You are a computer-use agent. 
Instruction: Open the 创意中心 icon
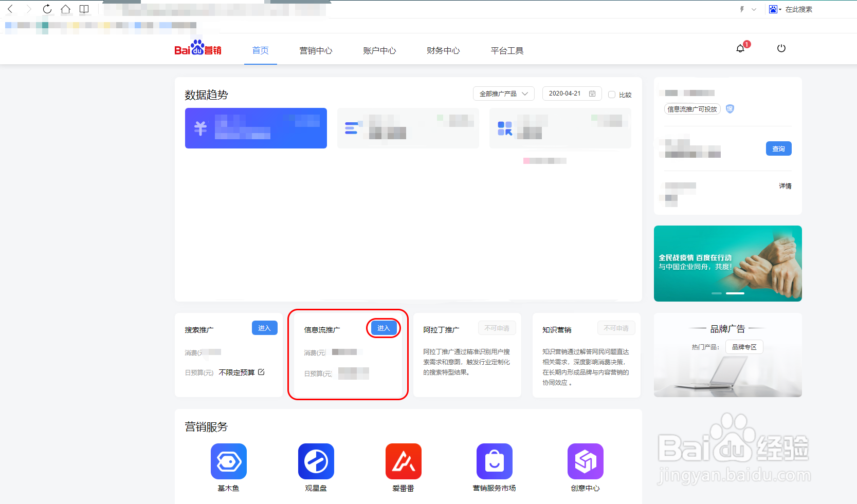[585, 461]
